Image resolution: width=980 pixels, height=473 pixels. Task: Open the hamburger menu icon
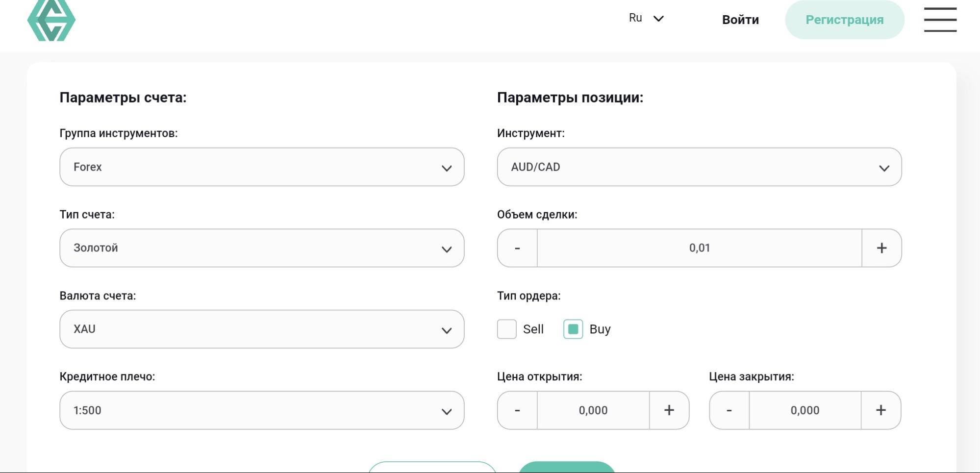[x=940, y=20]
